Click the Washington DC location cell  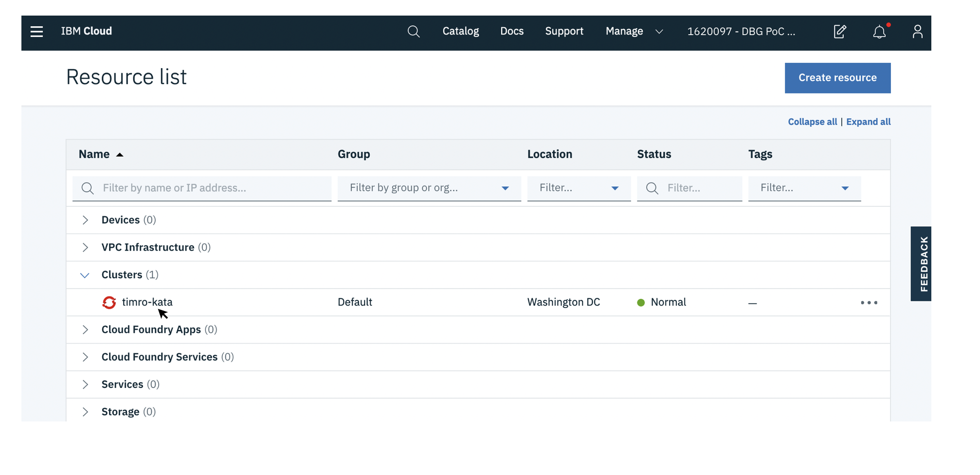[x=563, y=302]
